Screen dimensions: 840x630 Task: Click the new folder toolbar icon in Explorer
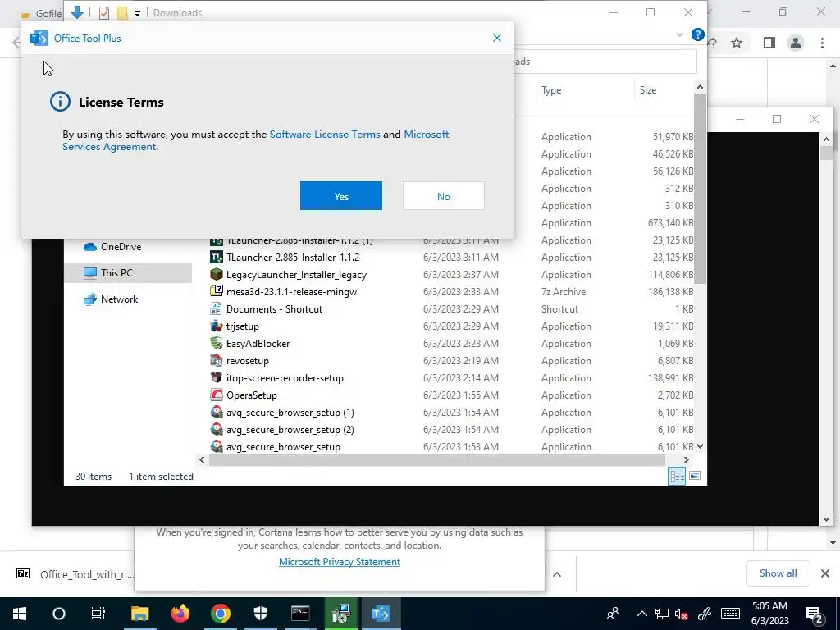[x=122, y=13]
